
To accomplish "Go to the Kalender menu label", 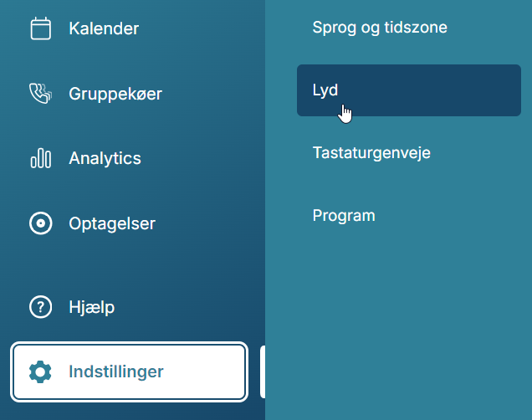I will tap(104, 28).
